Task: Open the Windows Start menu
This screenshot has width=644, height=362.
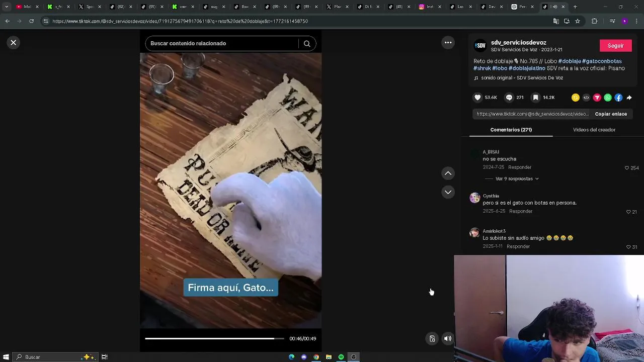Action: 6,357
